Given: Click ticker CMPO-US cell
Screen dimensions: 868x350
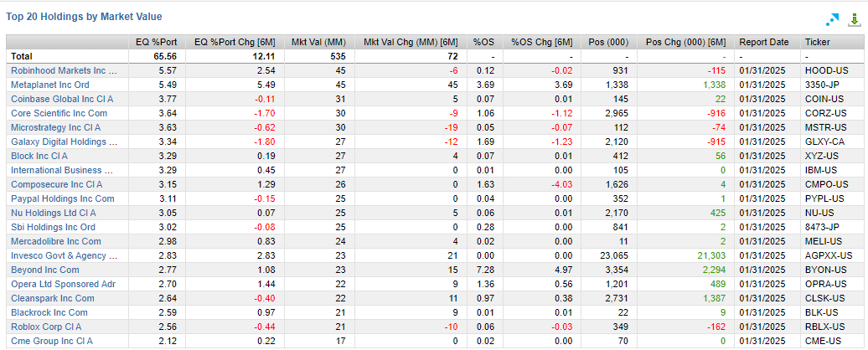Looking at the screenshot, I should pos(827,184).
